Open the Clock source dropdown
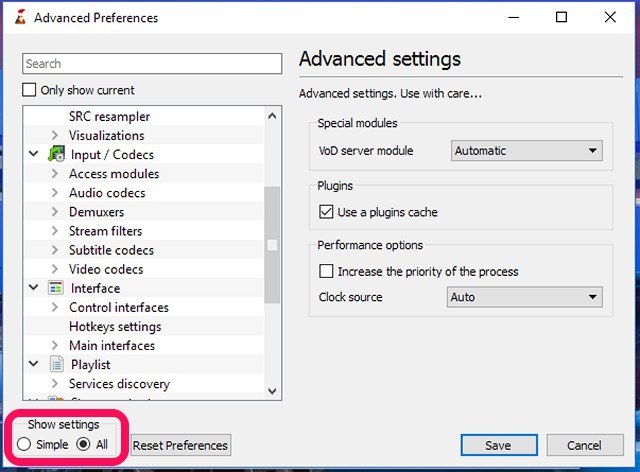This screenshot has width=640, height=472. point(524,297)
